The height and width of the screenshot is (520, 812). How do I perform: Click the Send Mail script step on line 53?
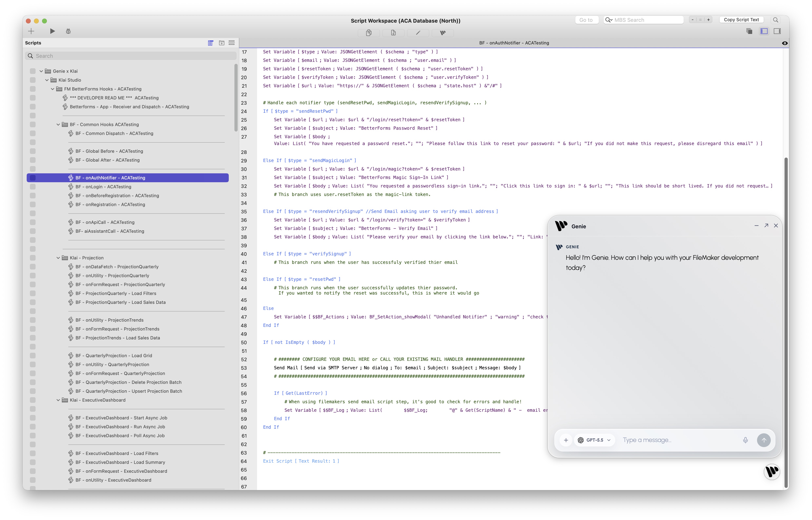[397, 368]
